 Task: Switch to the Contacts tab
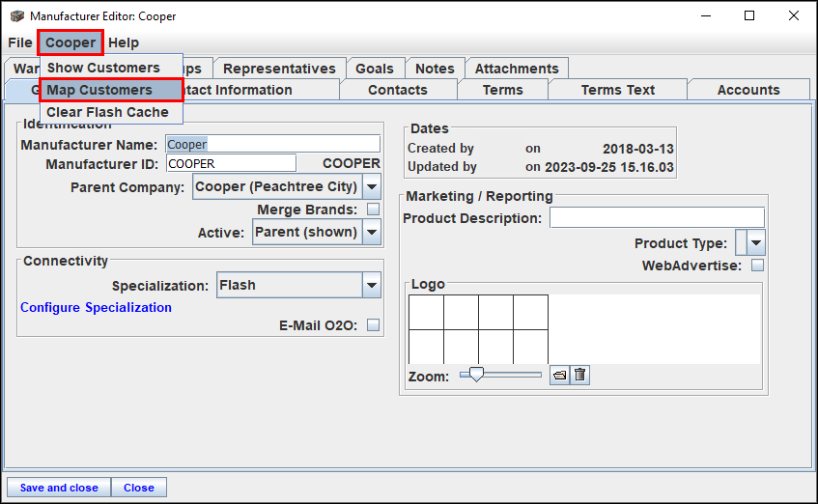point(398,90)
